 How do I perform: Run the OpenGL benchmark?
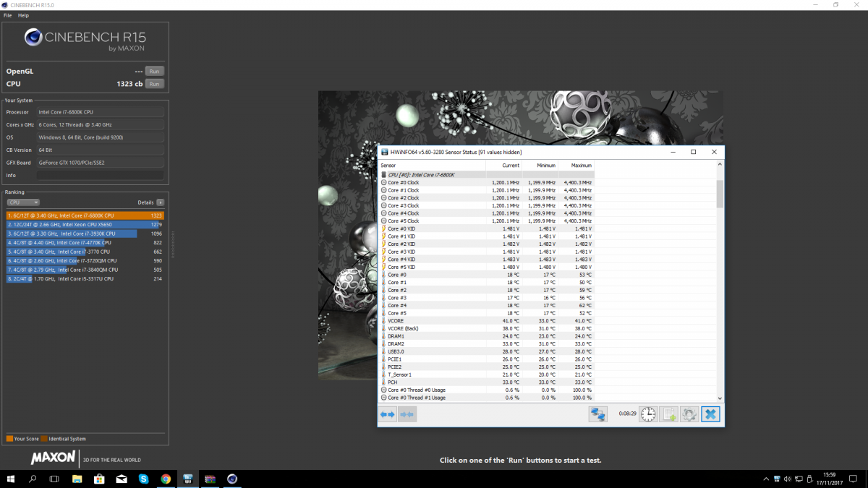click(154, 71)
